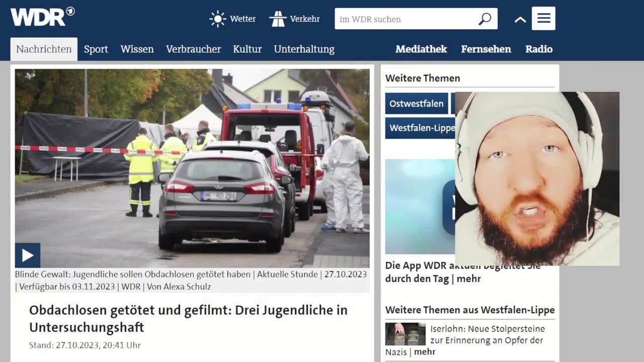Collapse header with the up chevron
Viewport: 644px width, 362px height.
(520, 20)
